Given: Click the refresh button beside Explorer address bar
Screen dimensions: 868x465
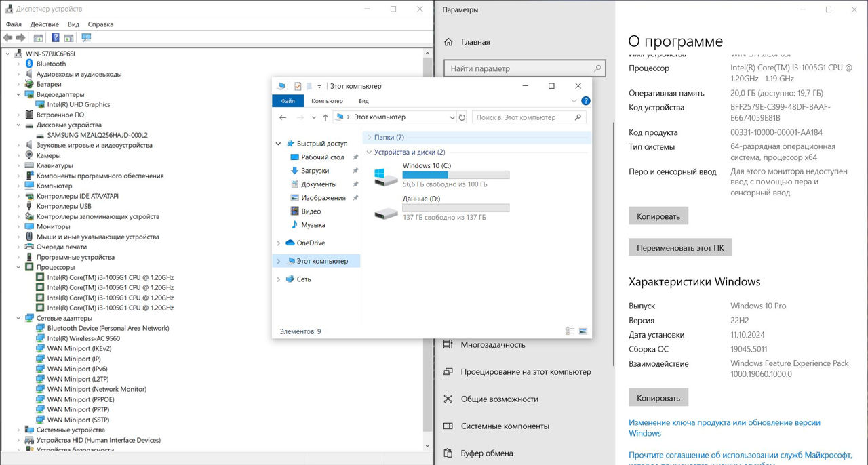Looking at the screenshot, I should (462, 117).
